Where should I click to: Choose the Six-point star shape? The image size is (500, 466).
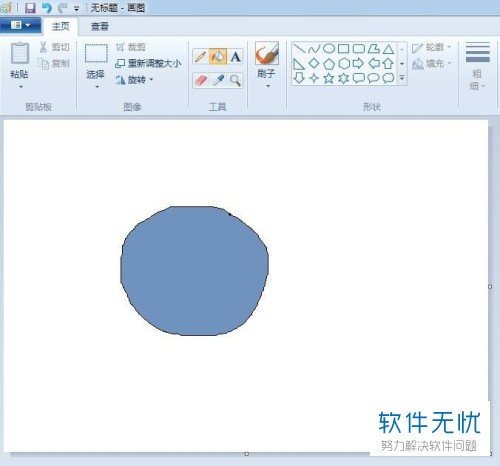(x=344, y=78)
